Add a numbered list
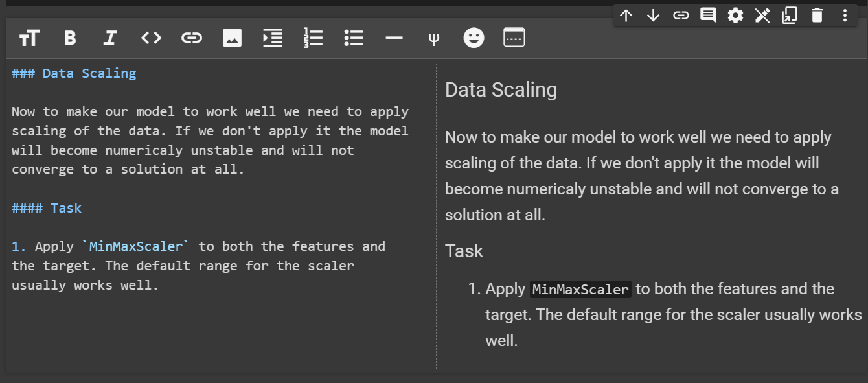Viewport: 868px width, 383px height. coord(313,38)
